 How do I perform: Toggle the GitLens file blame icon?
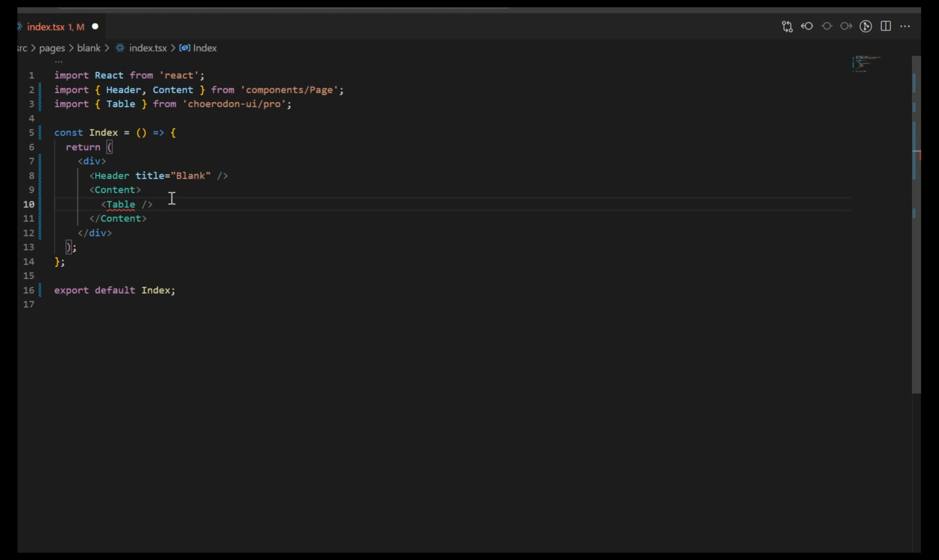(866, 26)
